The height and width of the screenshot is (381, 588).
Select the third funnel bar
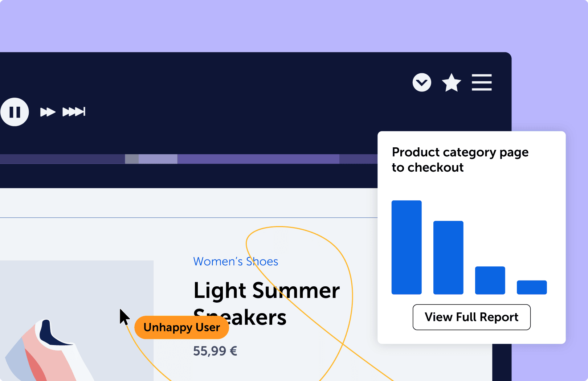490,280
